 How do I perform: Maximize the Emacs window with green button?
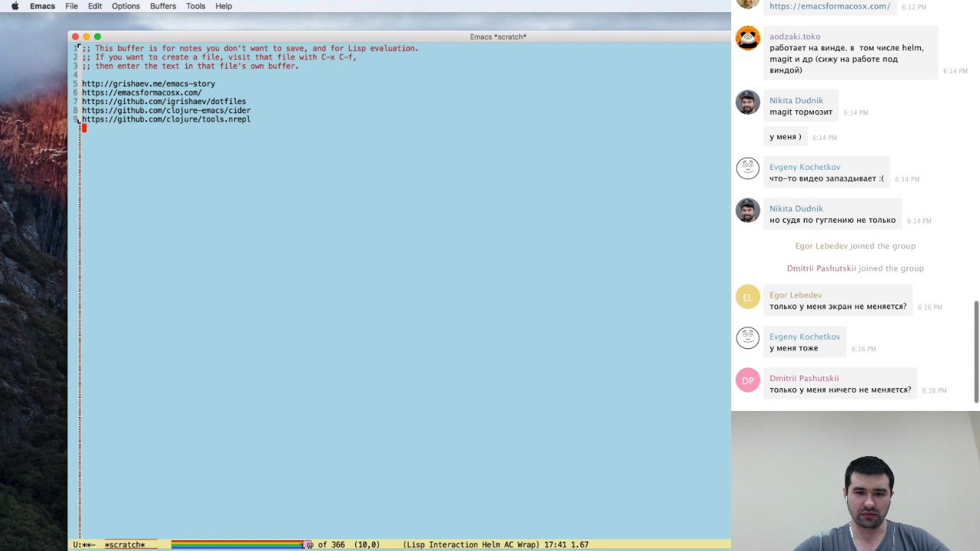(97, 37)
